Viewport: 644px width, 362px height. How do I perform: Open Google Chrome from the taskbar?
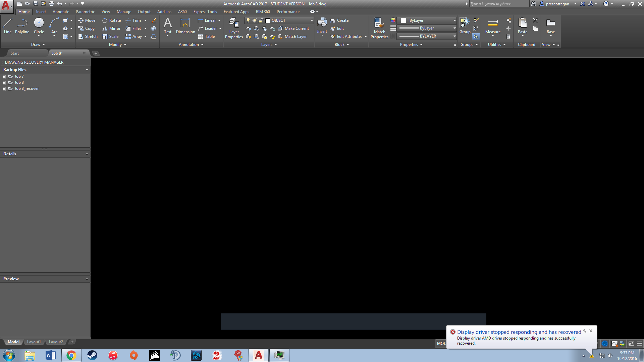click(x=71, y=355)
